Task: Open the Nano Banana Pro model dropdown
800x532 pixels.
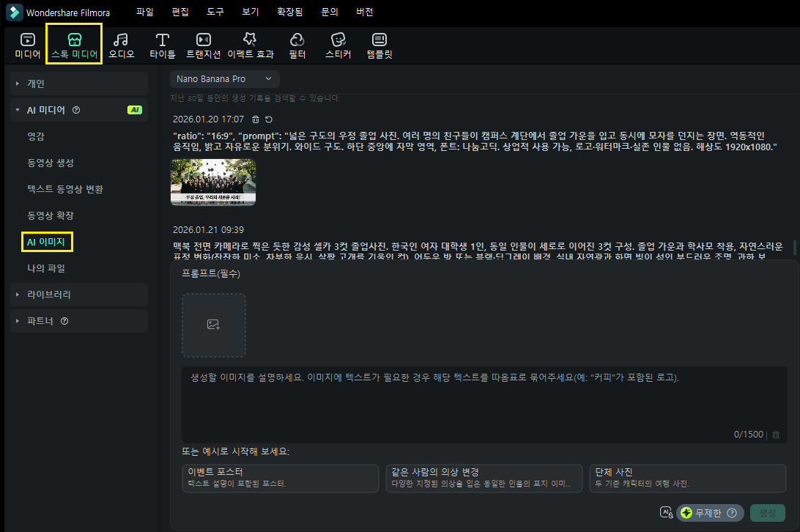Action: (224, 78)
